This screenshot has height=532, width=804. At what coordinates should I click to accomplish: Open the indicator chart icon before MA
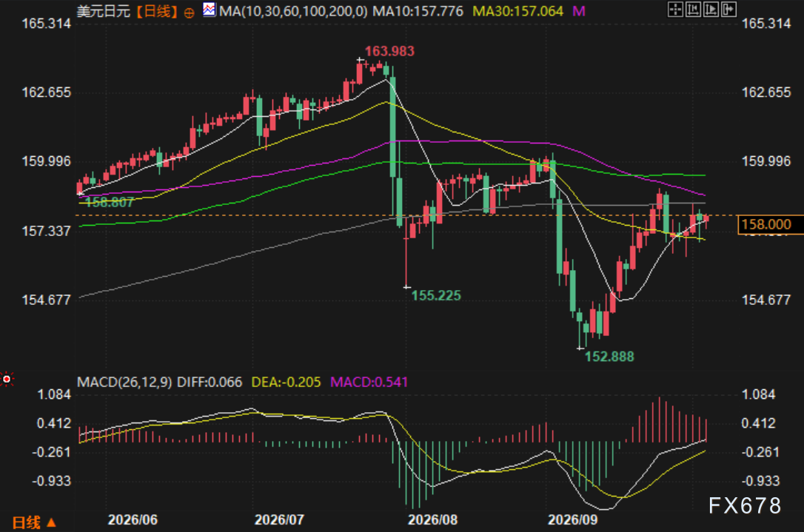(x=209, y=10)
